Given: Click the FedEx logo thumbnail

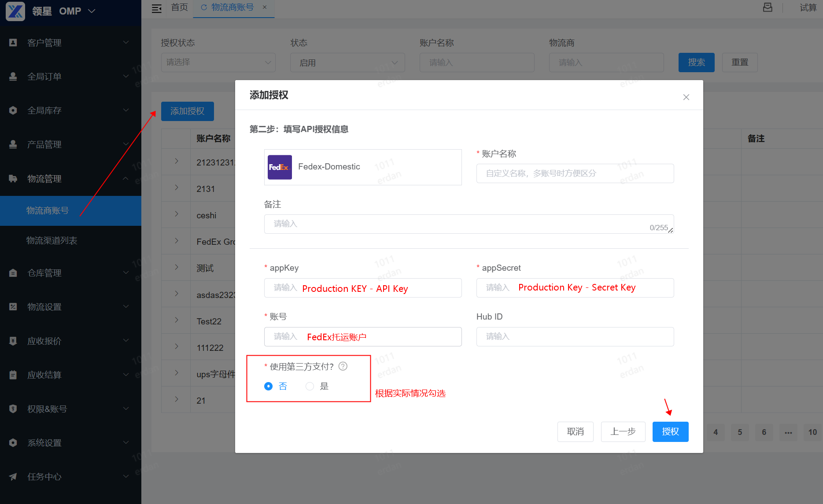Looking at the screenshot, I should tap(280, 167).
